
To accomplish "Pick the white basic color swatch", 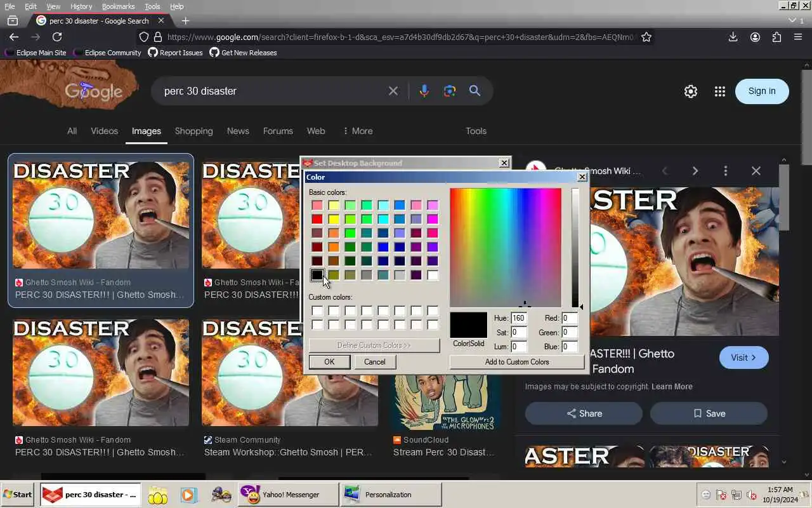I will (x=433, y=275).
